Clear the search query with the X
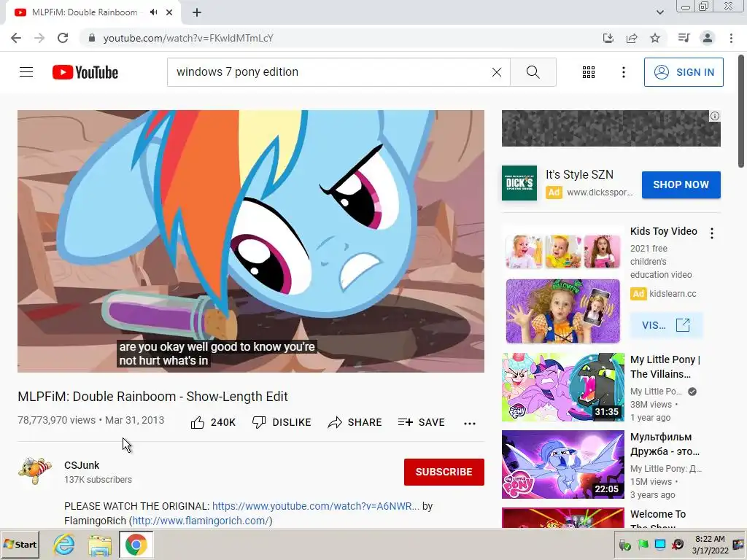This screenshot has width=747, height=560. [496, 72]
